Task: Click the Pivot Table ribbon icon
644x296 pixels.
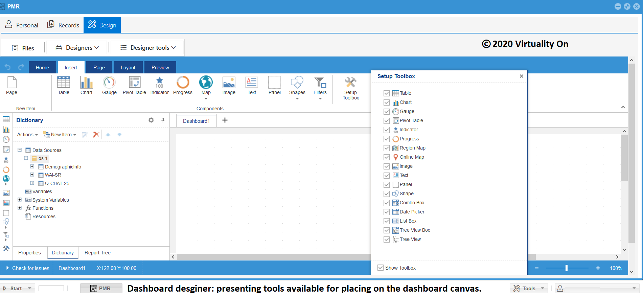Action: click(x=134, y=85)
